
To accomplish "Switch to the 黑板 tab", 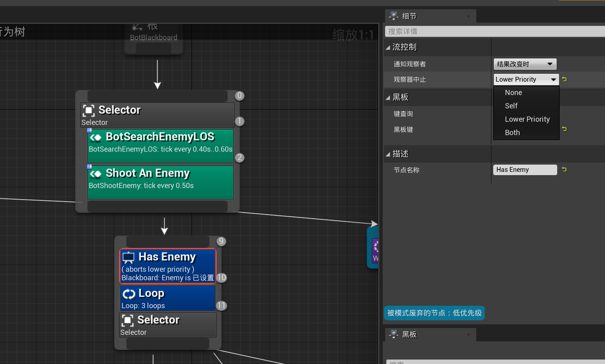I will 409,334.
